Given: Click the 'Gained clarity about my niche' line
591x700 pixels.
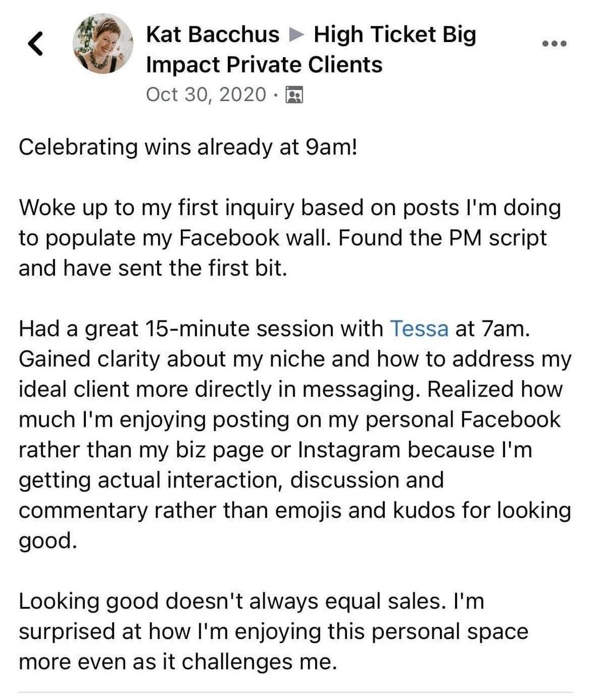Looking at the screenshot, I should [x=295, y=359].
